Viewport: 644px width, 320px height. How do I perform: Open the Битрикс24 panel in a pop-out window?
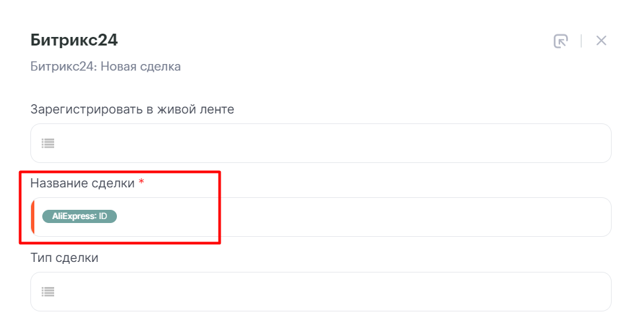(560, 41)
